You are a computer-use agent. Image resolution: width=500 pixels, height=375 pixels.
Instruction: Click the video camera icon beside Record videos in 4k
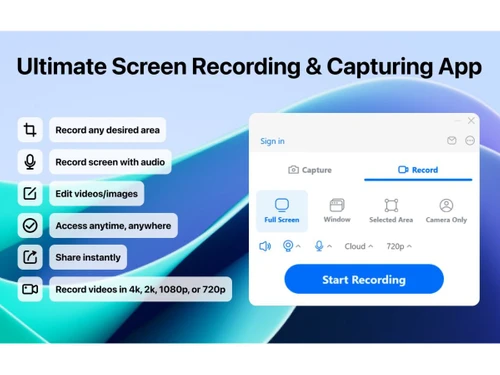click(30, 289)
